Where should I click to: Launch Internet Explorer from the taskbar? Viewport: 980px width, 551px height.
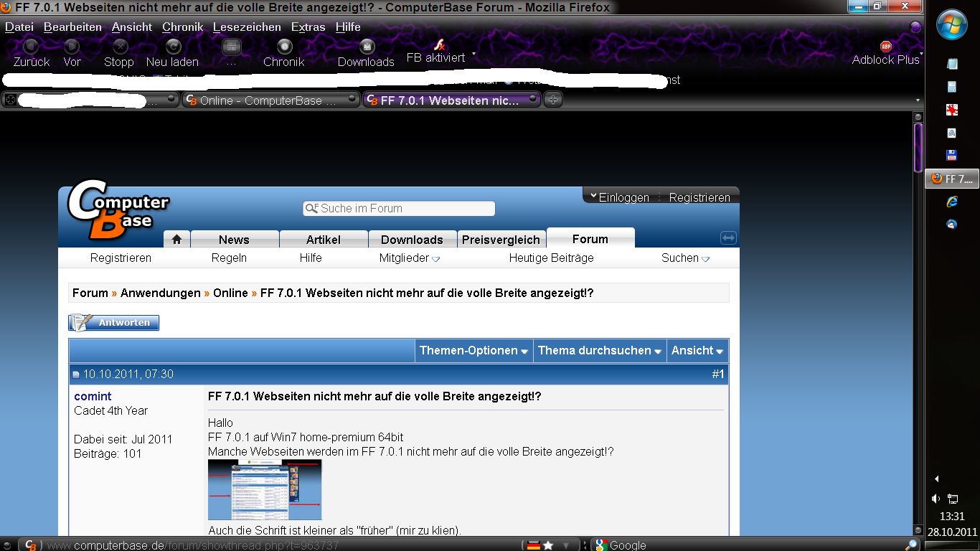tap(952, 203)
